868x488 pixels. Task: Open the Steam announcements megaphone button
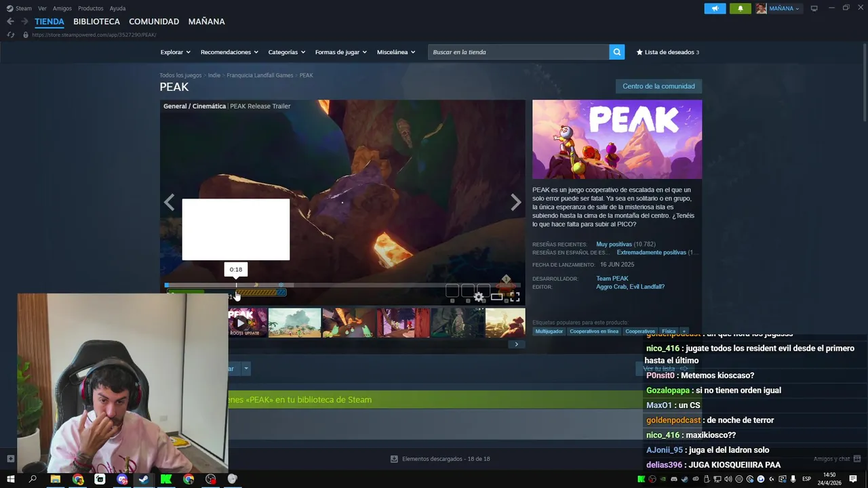[x=715, y=8]
